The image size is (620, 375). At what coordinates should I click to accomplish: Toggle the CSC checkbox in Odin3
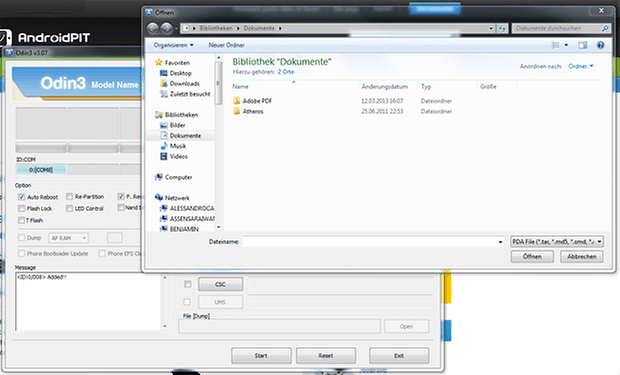click(x=187, y=284)
